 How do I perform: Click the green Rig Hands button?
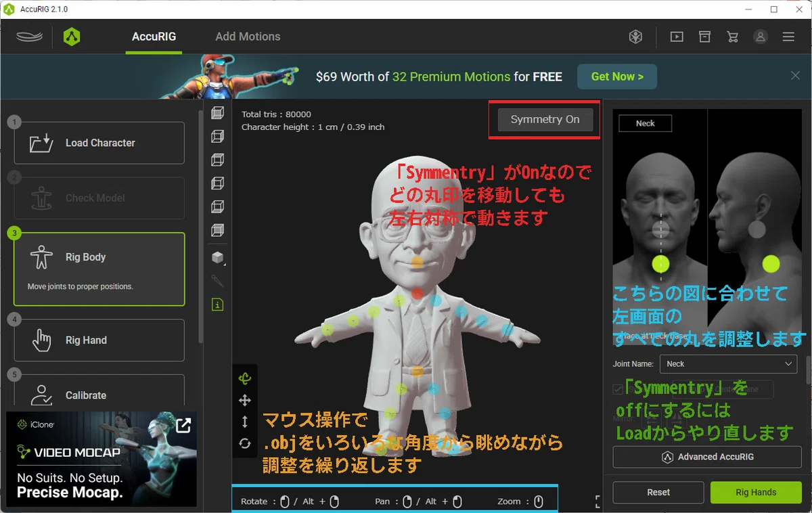(x=756, y=492)
